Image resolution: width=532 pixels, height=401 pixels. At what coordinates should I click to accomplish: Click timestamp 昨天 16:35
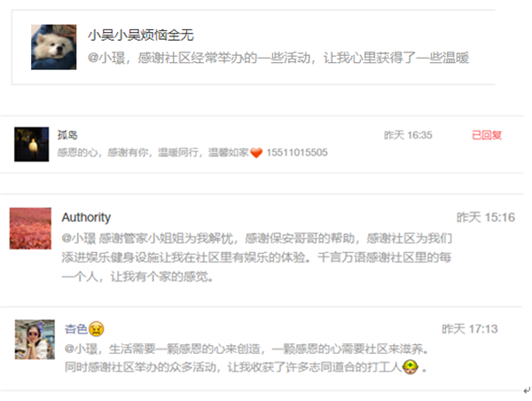coord(408,135)
